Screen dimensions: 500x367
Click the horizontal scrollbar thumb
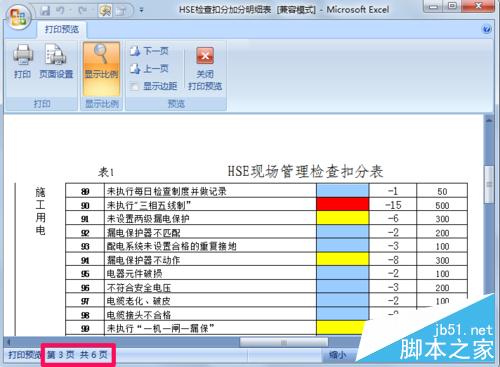click(284, 342)
